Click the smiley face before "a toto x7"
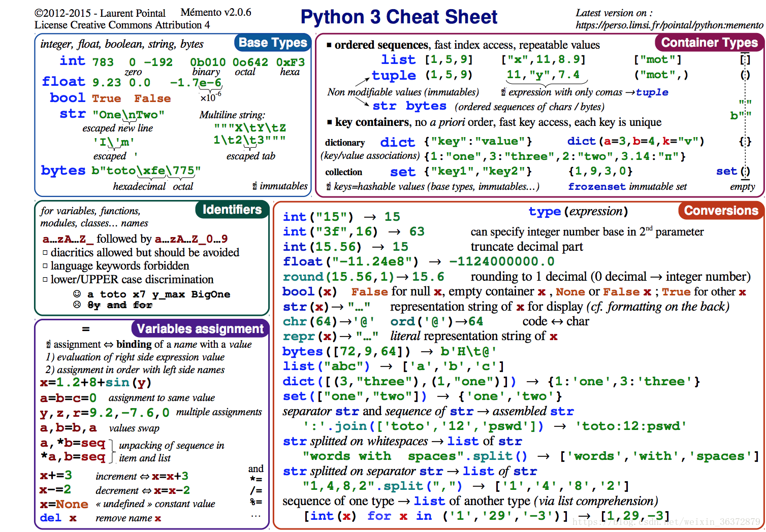The width and height of the screenshot is (766, 532). (x=77, y=294)
